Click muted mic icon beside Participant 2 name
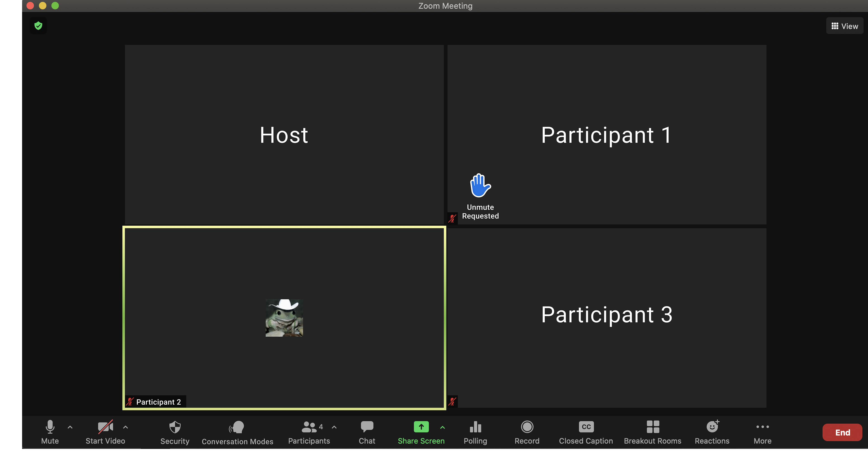This screenshot has width=868, height=457. pyautogui.click(x=130, y=402)
